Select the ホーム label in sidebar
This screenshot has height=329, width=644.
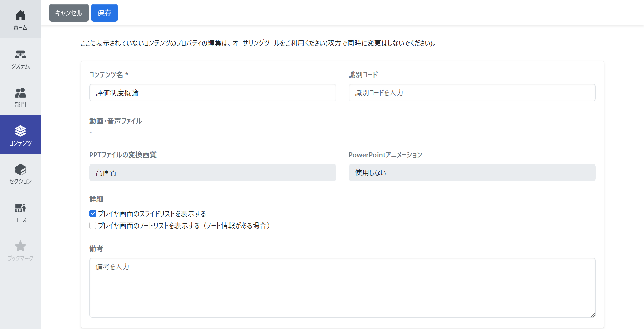[20, 28]
